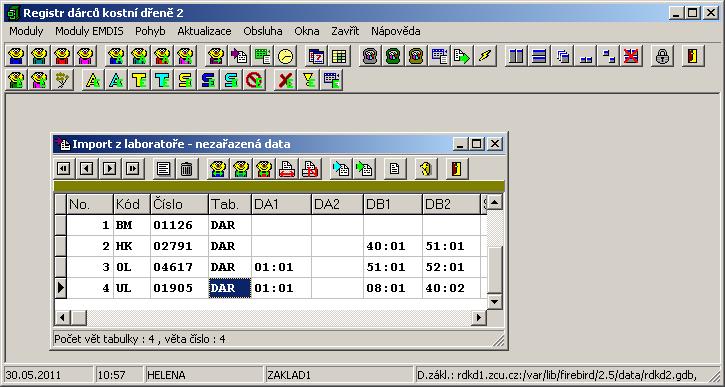Click the padlock icon in main toolbar
This screenshot has height=387, width=725.
tap(663, 56)
